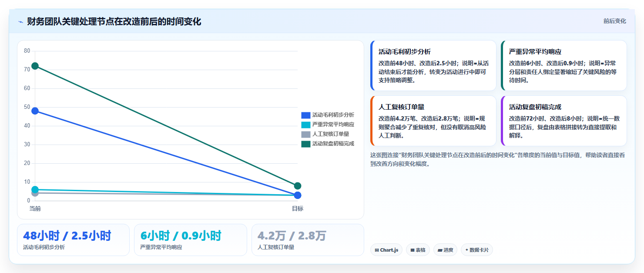Click the 数据卡片 tag chip

click(x=477, y=250)
